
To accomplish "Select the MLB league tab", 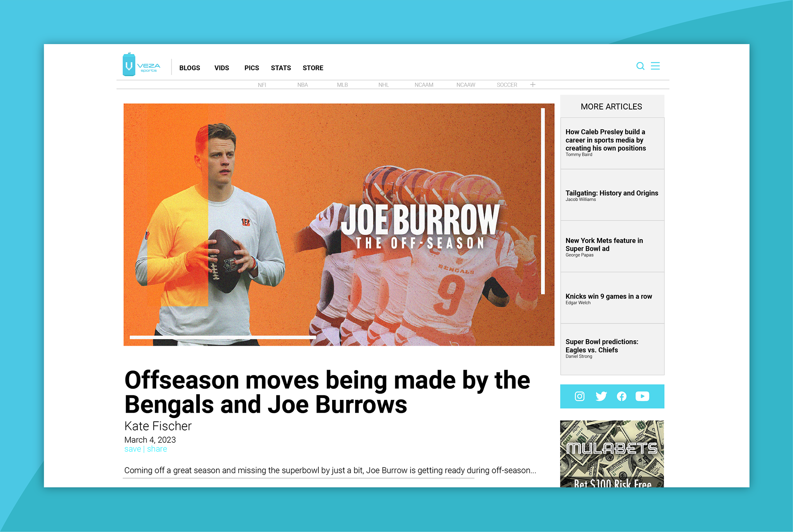I will [342, 85].
